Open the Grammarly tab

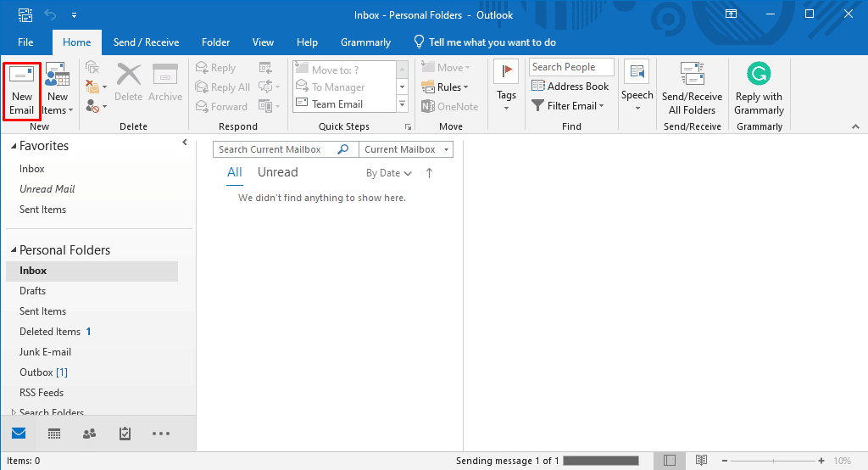[x=365, y=42]
